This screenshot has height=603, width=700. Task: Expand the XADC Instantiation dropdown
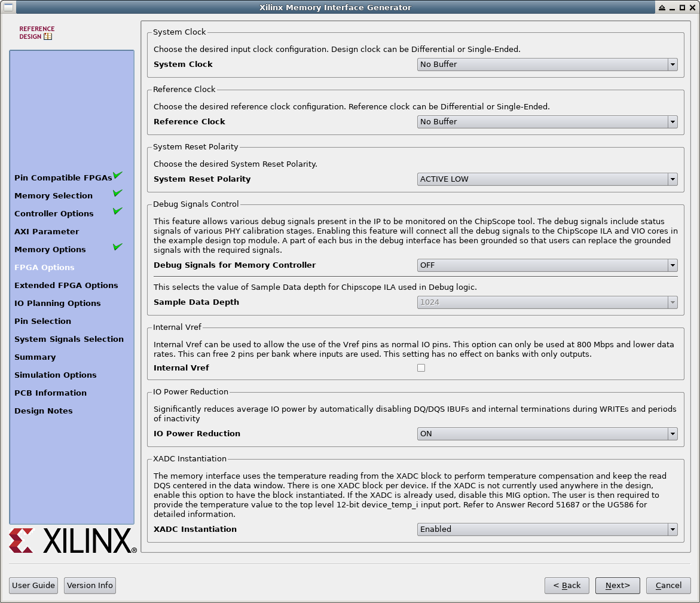click(547, 529)
